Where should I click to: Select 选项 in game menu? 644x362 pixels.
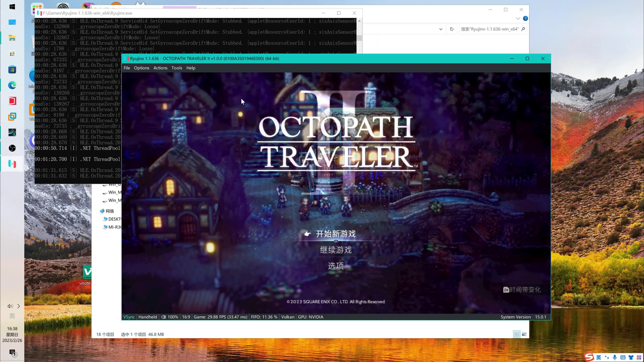[x=336, y=266]
